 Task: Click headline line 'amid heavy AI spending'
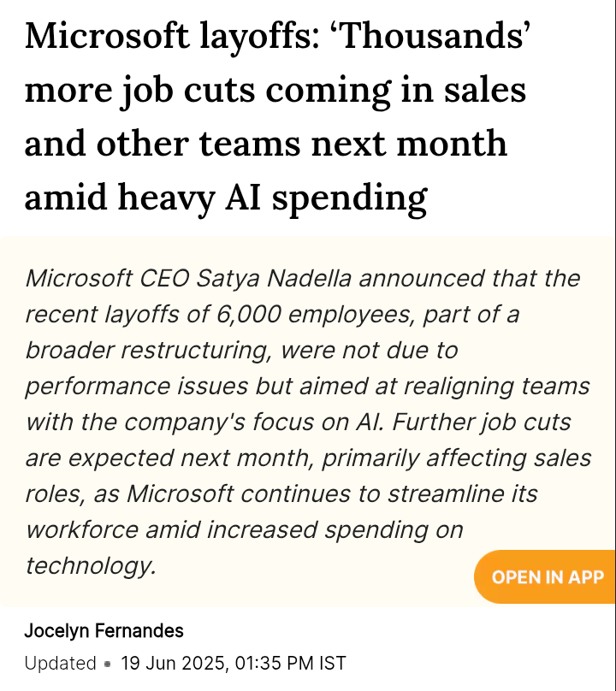click(226, 198)
